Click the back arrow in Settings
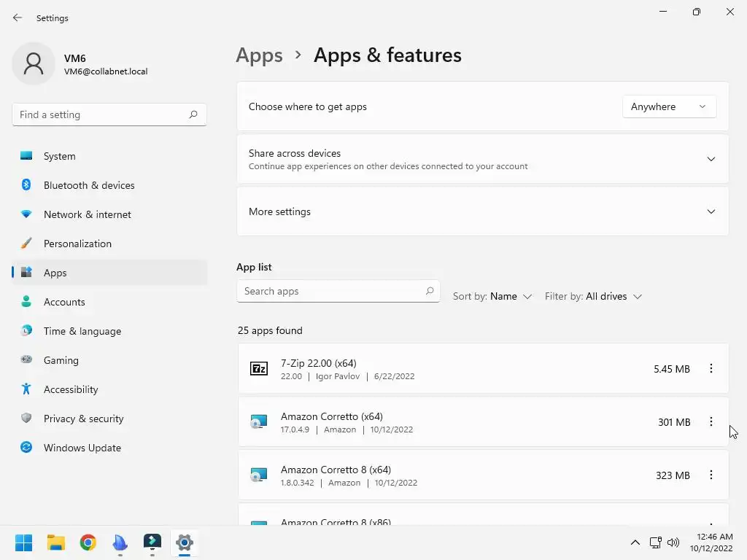The image size is (747, 560). click(x=18, y=18)
